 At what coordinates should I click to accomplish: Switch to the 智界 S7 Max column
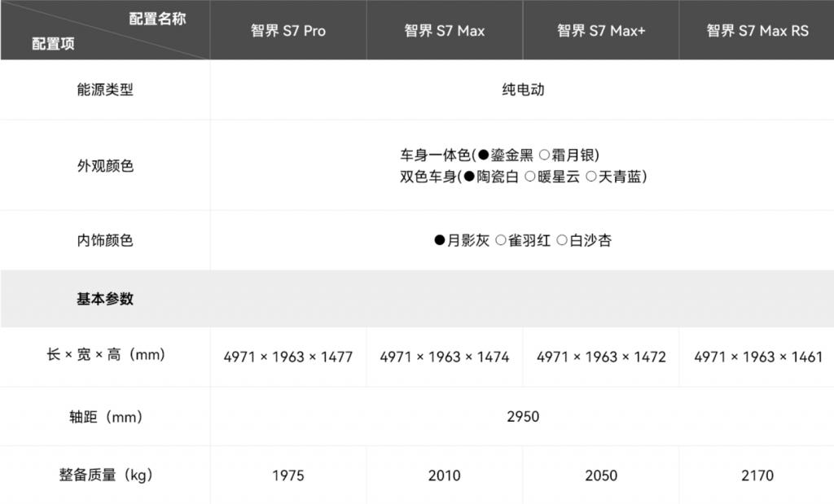[445, 31]
